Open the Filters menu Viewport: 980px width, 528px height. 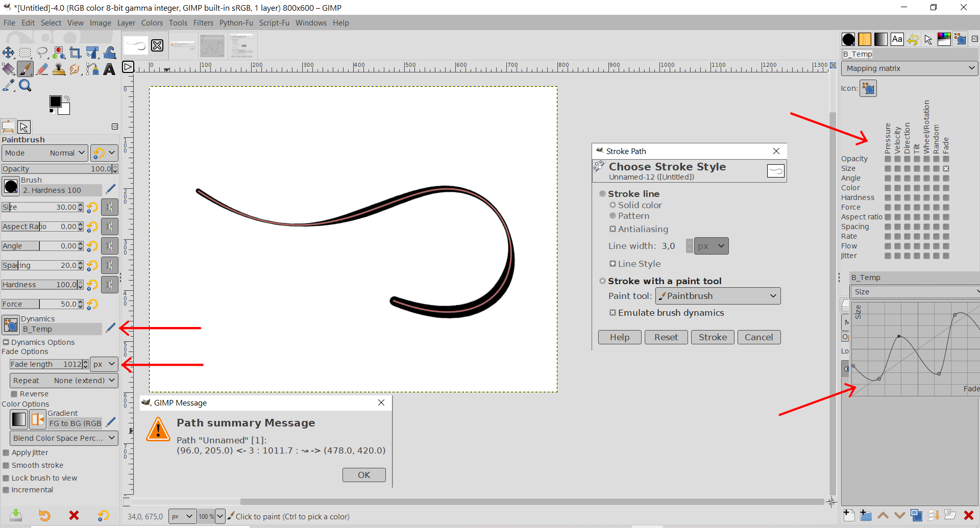point(203,23)
